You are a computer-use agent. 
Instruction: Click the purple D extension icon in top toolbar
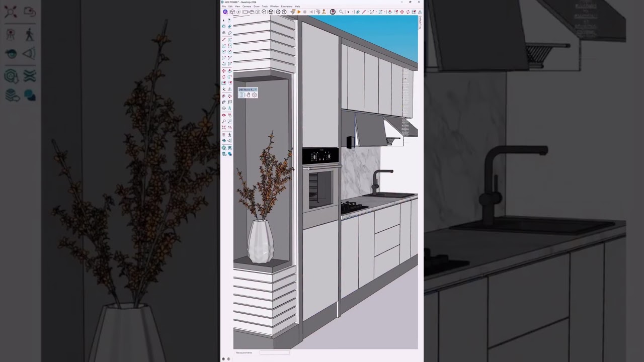pyautogui.click(x=225, y=12)
